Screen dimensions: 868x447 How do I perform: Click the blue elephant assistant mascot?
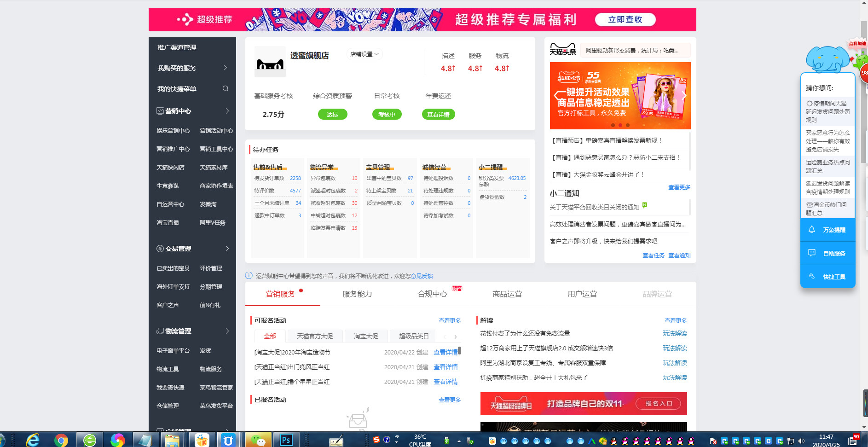pyautogui.click(x=827, y=59)
